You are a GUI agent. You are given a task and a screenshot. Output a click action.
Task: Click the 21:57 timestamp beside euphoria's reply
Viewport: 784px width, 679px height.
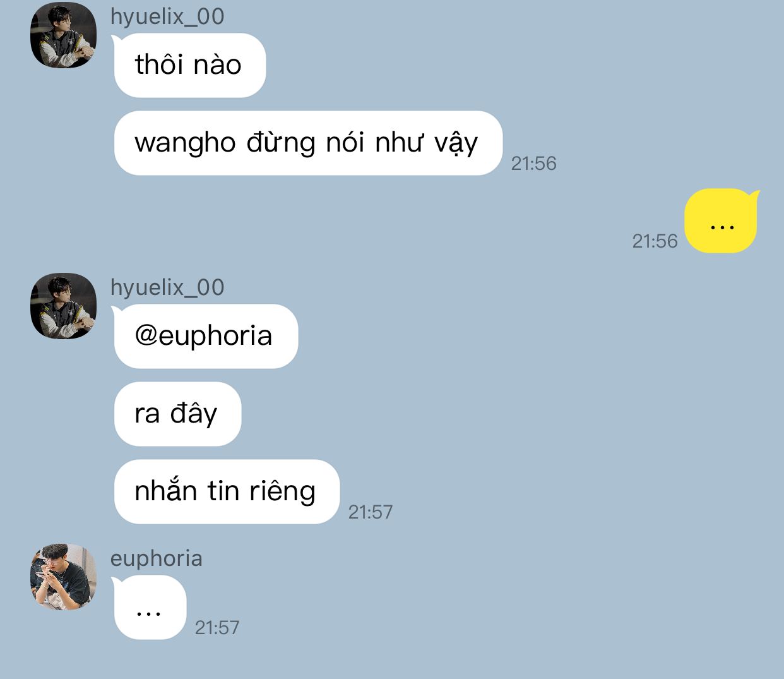(217, 627)
